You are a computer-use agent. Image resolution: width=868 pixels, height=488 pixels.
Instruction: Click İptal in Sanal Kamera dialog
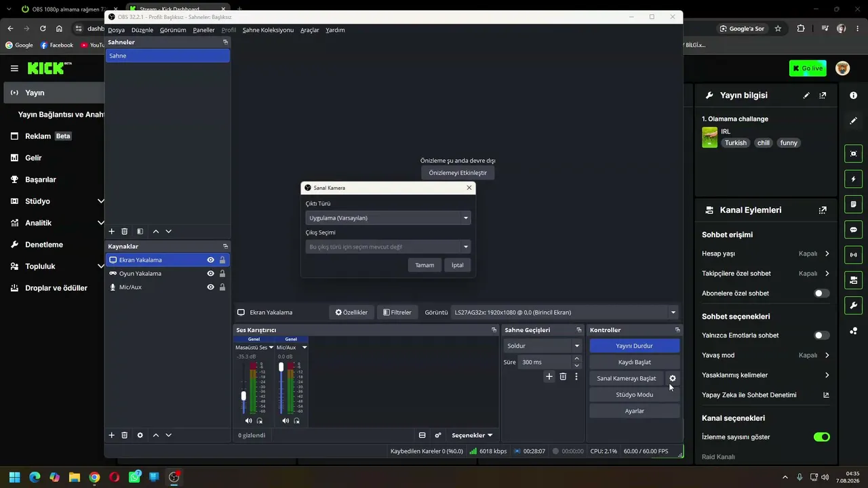[x=458, y=265]
